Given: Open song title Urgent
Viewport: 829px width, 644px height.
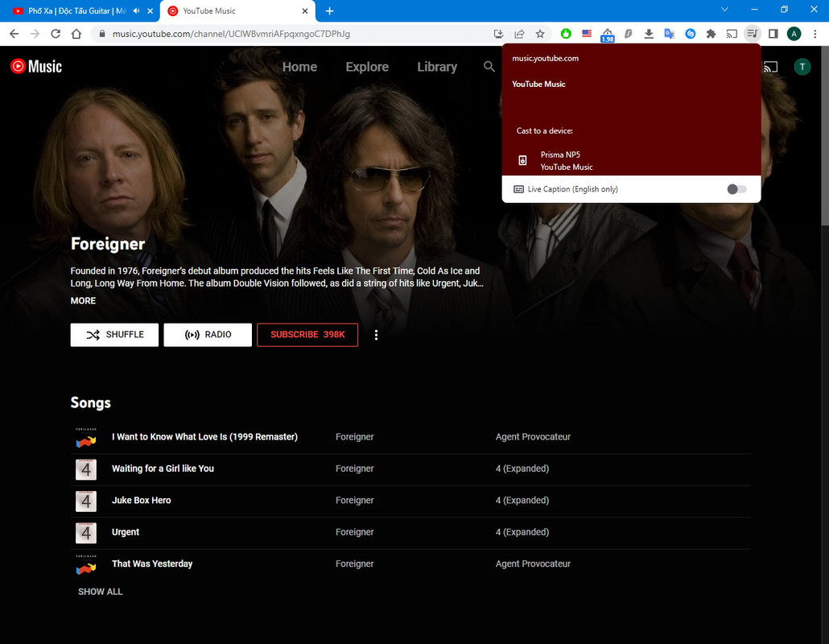Looking at the screenshot, I should pyautogui.click(x=126, y=532).
